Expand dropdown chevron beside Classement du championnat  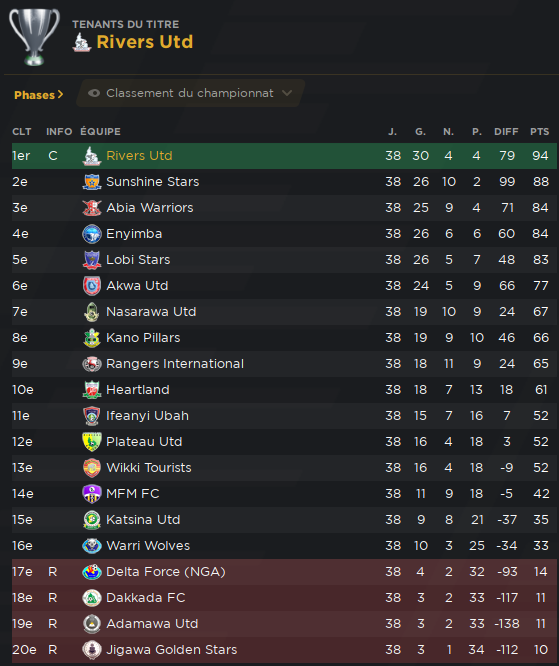tap(287, 93)
